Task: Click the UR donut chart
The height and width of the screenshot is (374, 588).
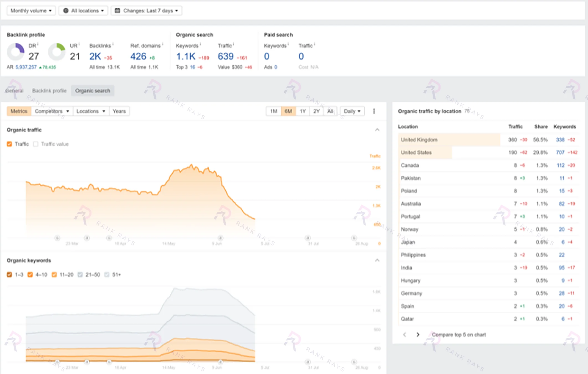Action: point(57,52)
